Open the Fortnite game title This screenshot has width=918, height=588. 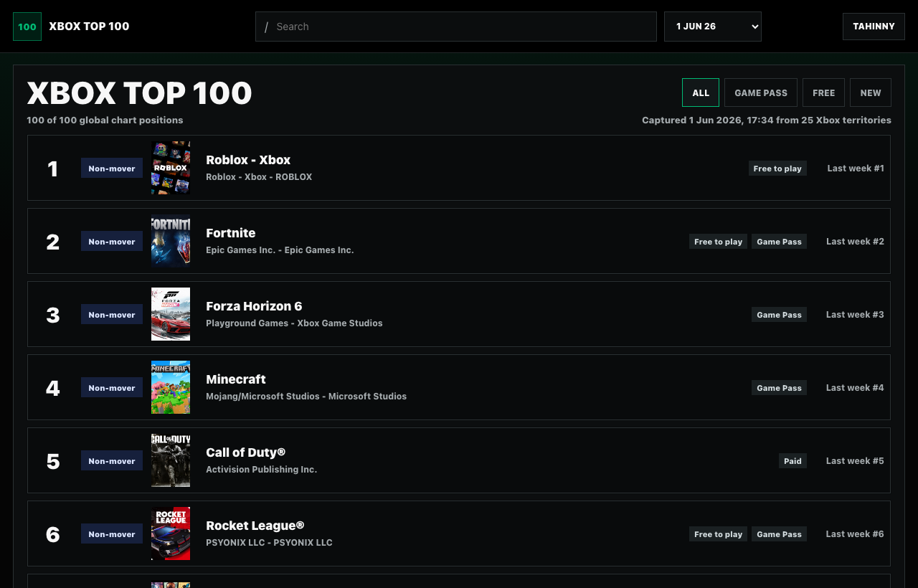click(x=231, y=233)
